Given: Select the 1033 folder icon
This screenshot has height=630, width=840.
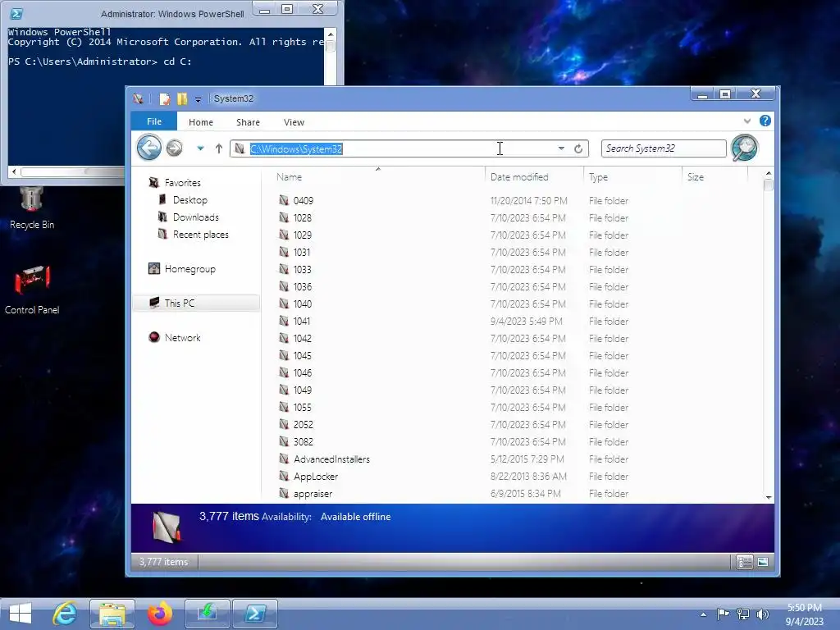Looking at the screenshot, I should pos(284,269).
